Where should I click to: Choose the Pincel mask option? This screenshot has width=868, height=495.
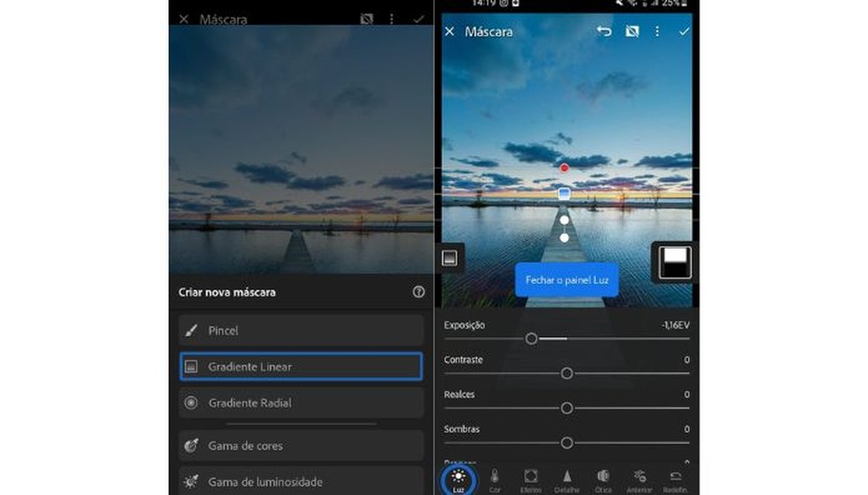tap(301, 331)
